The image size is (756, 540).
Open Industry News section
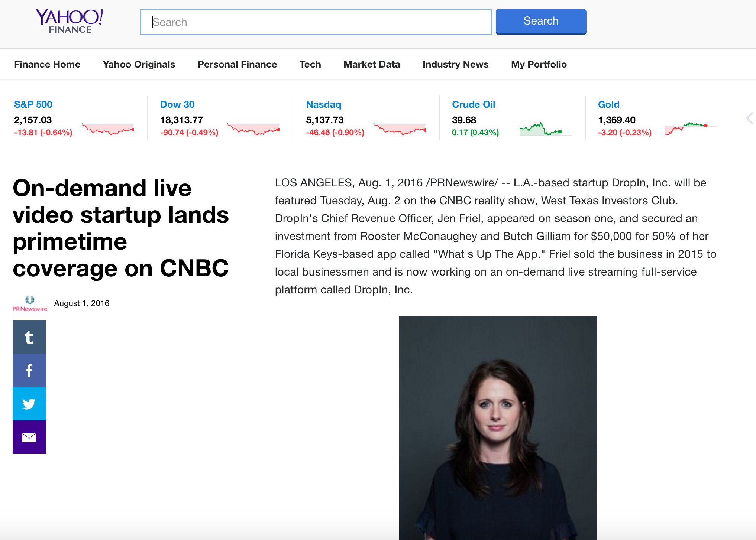tap(456, 64)
